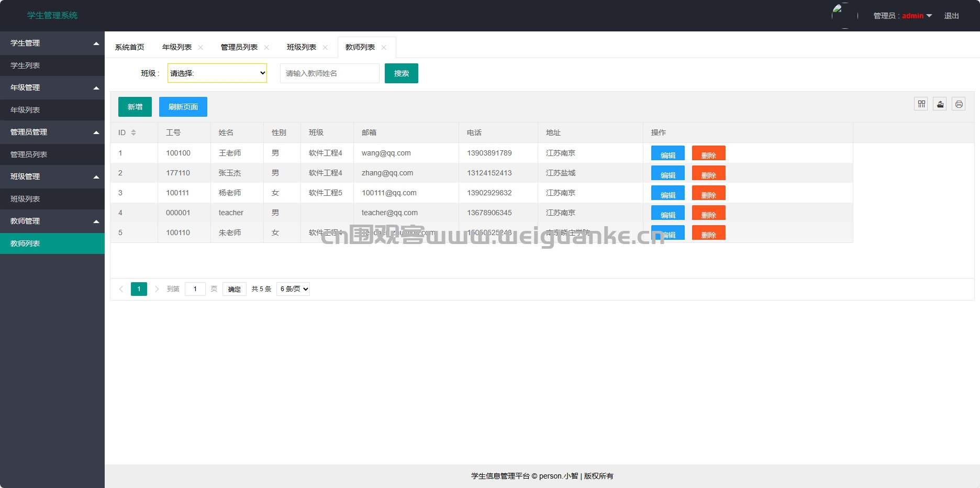Collapse the 班级管理 menu group
The height and width of the screenshot is (488, 980).
point(52,176)
